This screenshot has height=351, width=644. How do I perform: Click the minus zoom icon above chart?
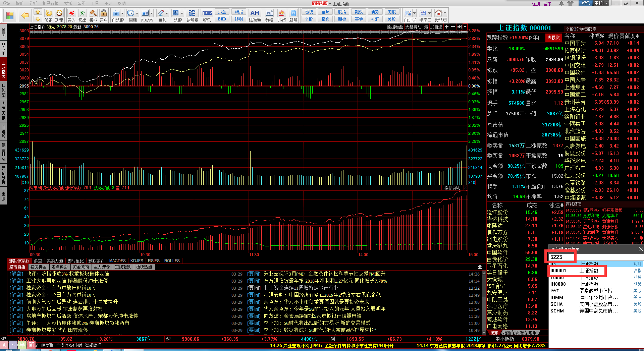[x=453, y=27]
